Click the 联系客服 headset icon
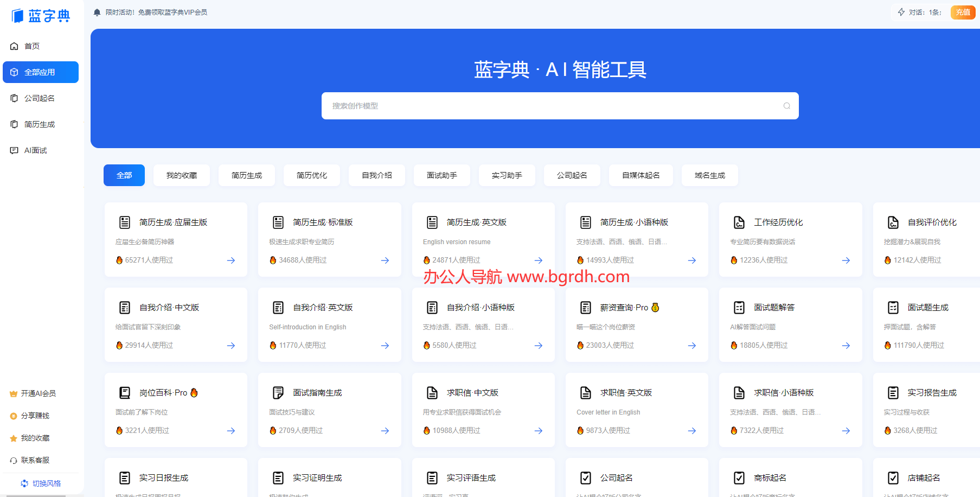The image size is (980, 497). coord(14,460)
